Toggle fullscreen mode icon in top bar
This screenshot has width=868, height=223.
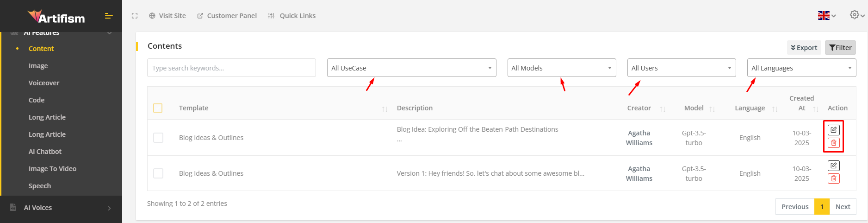coord(135,16)
